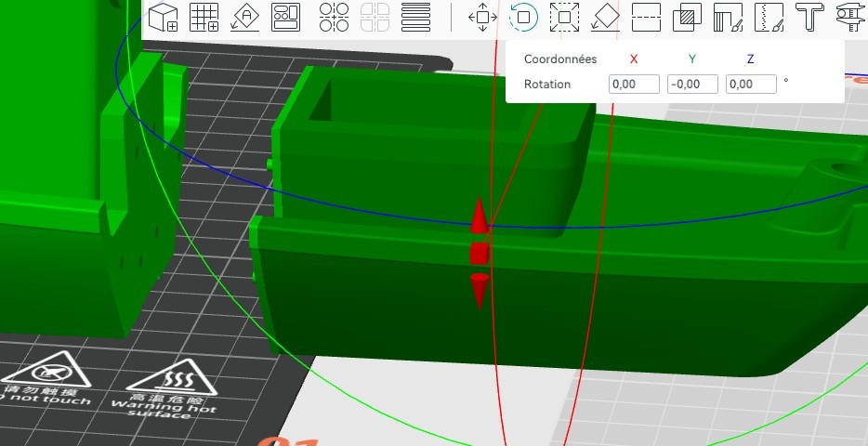868x446 pixels.
Task: Click the Add object cube icon
Action: click(164, 17)
